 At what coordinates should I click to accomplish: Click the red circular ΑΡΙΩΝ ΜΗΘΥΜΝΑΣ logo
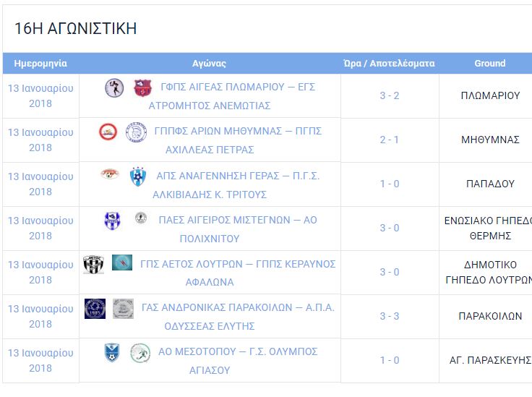pos(108,132)
